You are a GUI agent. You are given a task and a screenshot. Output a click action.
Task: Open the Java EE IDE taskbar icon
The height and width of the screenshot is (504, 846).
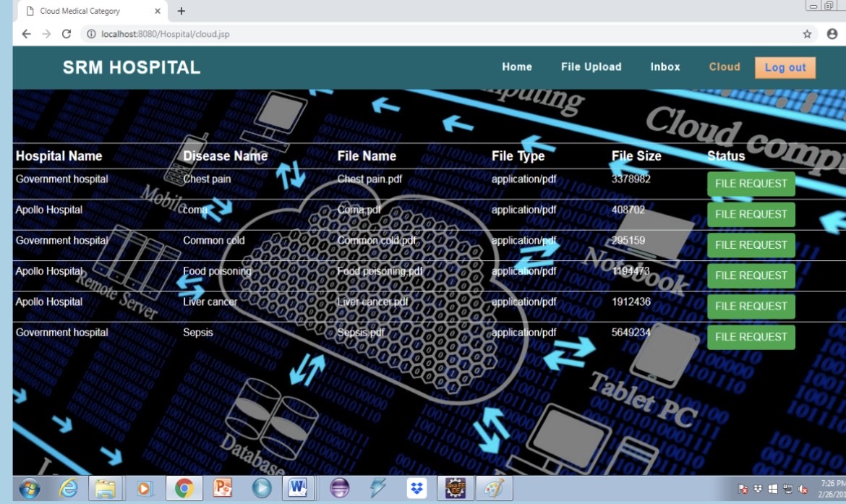tap(455, 488)
